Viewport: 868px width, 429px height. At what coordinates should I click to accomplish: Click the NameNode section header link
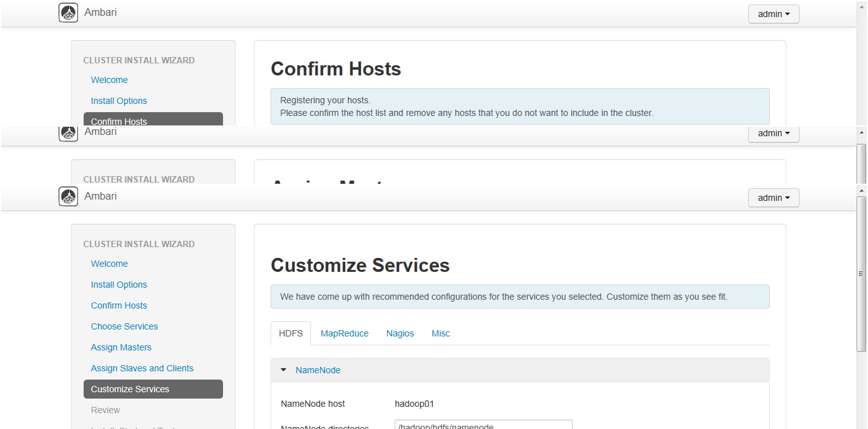(318, 370)
